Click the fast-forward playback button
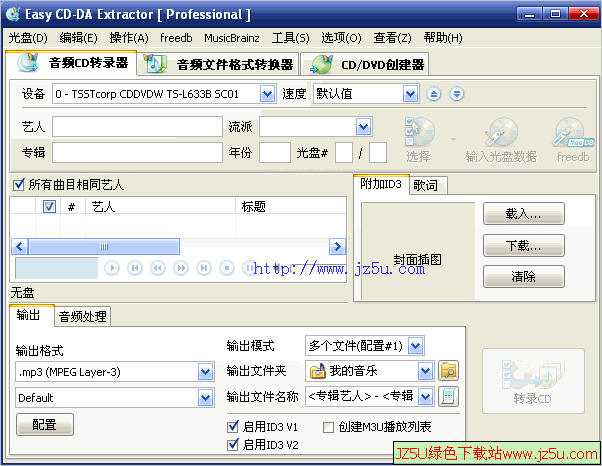Viewport: 602px width, 466px height. click(x=181, y=268)
